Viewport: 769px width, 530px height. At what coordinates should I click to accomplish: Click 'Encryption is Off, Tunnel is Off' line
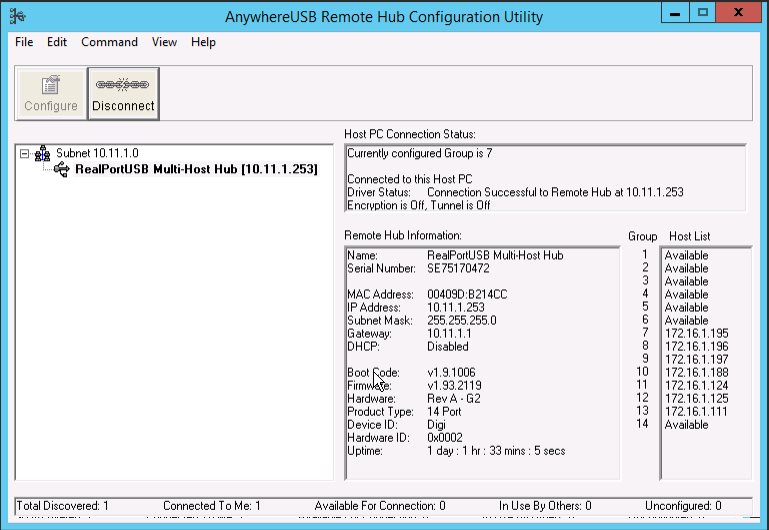(x=418, y=205)
